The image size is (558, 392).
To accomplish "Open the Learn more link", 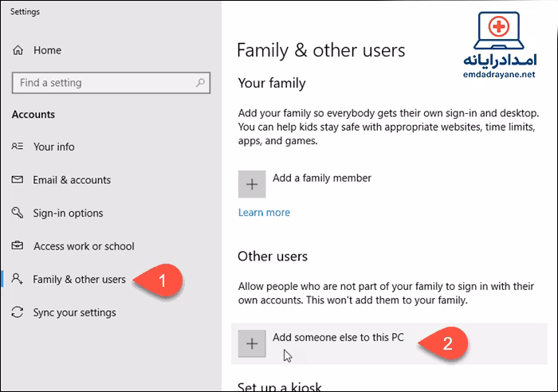I will click(x=264, y=213).
